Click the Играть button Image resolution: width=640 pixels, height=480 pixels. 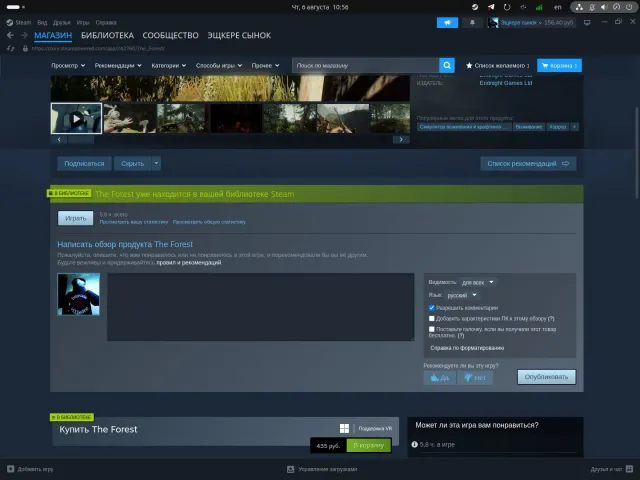pos(76,218)
